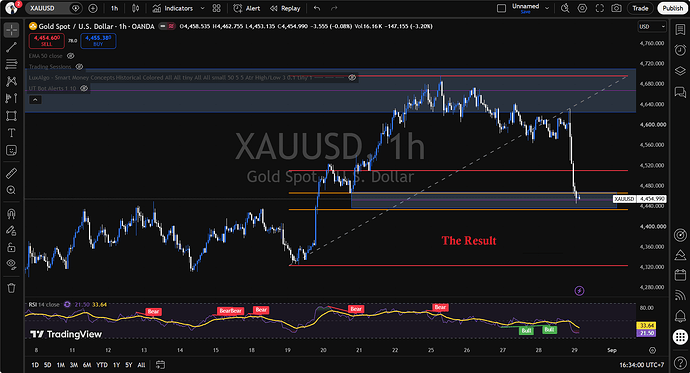Image resolution: width=690 pixels, height=373 pixels.
Task: Select the 1D time range
Action: (35, 365)
